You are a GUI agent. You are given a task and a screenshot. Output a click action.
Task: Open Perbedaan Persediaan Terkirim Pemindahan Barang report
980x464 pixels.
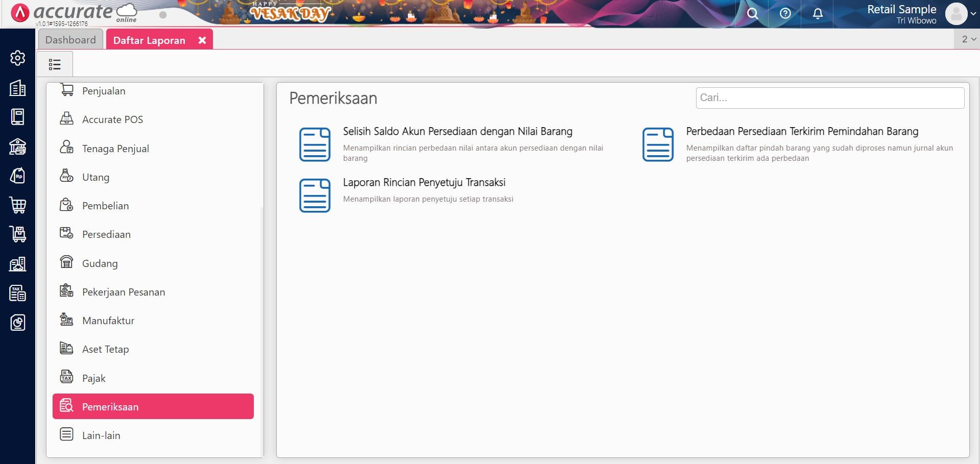pyautogui.click(x=802, y=132)
